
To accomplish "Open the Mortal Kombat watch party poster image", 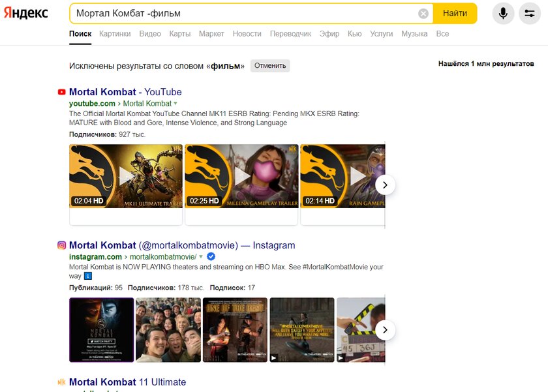I will tap(101, 330).
